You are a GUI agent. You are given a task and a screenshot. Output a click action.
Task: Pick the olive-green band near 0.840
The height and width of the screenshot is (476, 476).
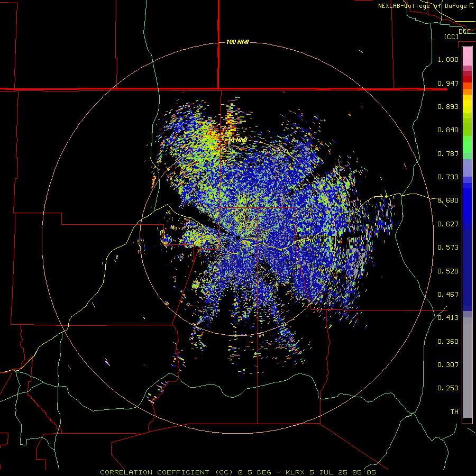click(467, 127)
